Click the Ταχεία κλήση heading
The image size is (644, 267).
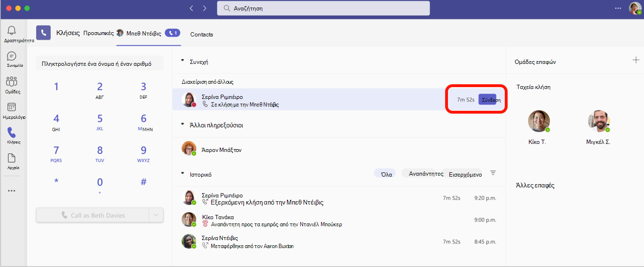point(534,87)
